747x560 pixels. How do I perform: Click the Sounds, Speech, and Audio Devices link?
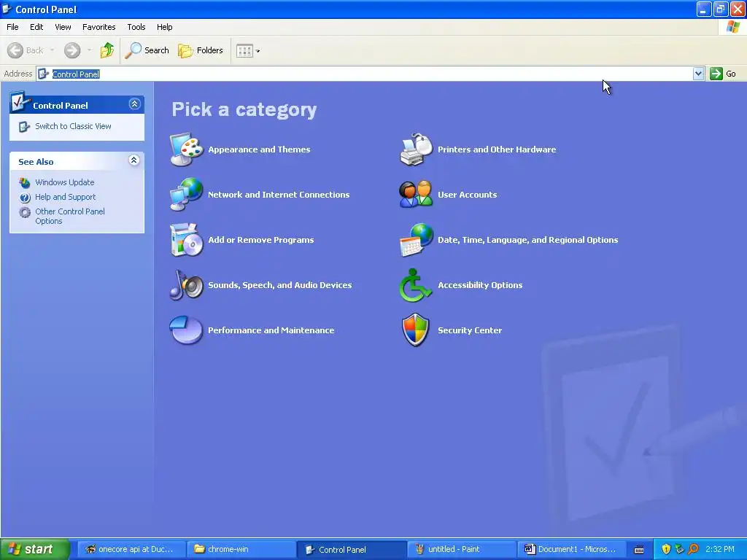[280, 285]
